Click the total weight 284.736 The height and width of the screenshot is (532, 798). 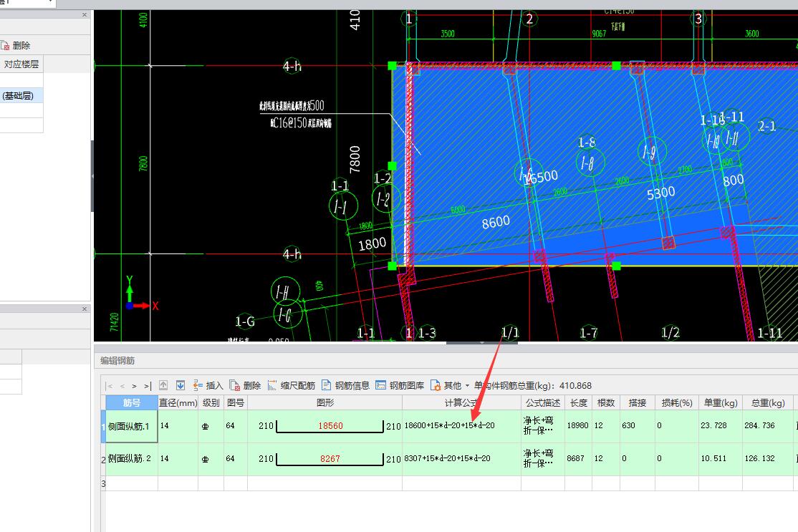759,425
